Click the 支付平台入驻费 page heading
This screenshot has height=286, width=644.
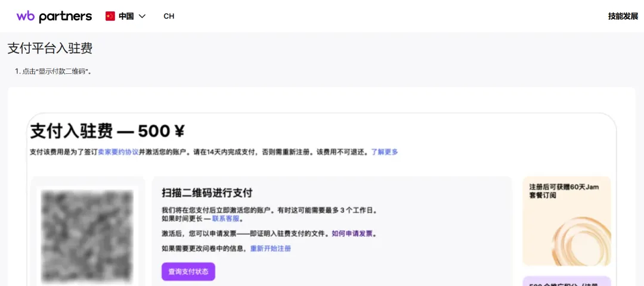(x=50, y=48)
